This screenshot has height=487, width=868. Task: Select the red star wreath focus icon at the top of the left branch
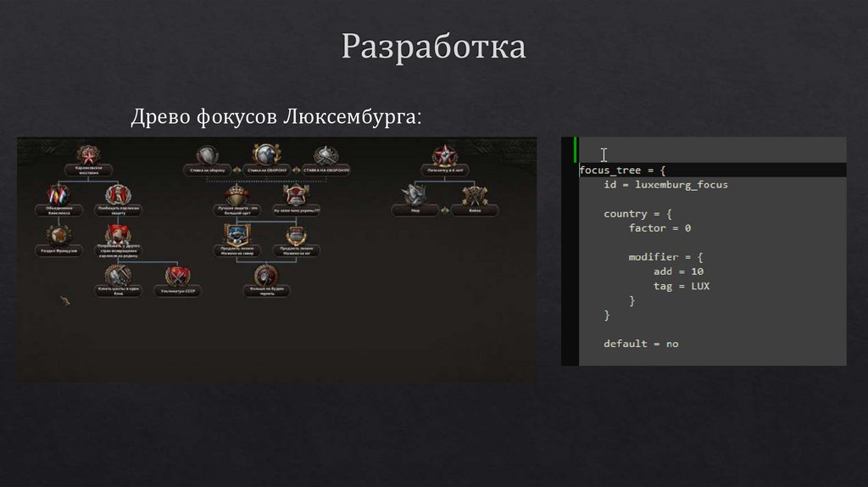coord(88,154)
